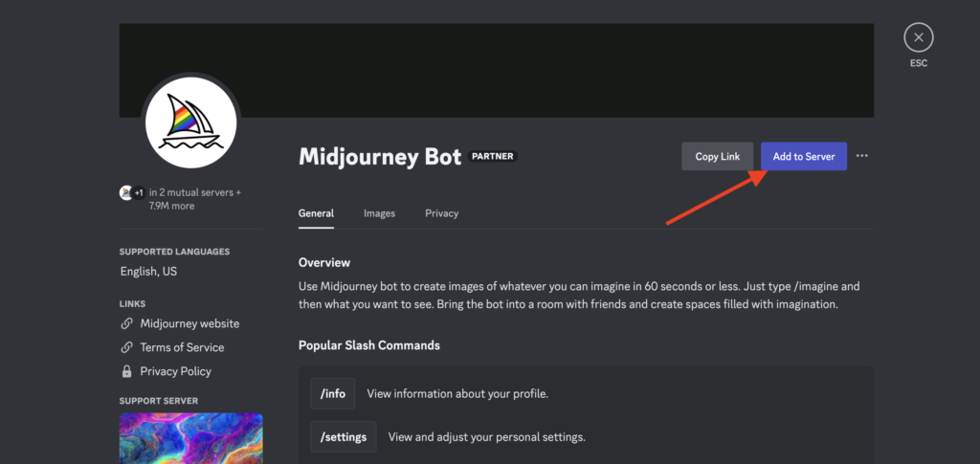The height and width of the screenshot is (464, 980).
Task: Click the "English, US" language text
Action: tap(148, 272)
